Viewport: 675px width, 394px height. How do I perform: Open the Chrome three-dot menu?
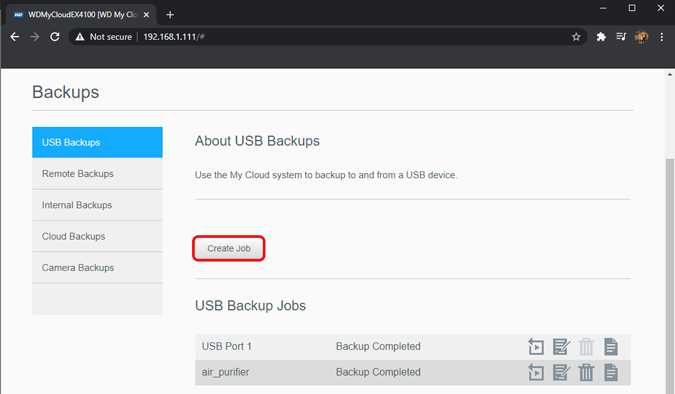click(x=662, y=37)
